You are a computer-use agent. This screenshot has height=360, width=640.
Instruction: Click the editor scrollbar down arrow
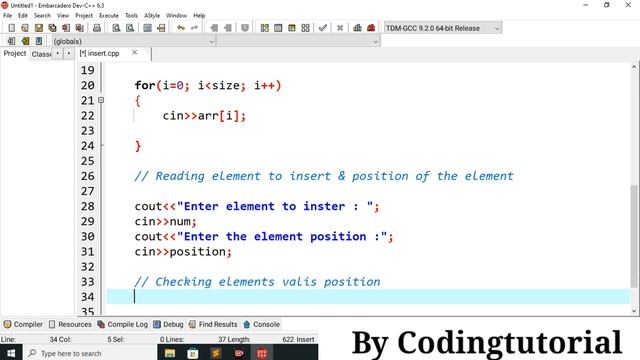point(634,311)
